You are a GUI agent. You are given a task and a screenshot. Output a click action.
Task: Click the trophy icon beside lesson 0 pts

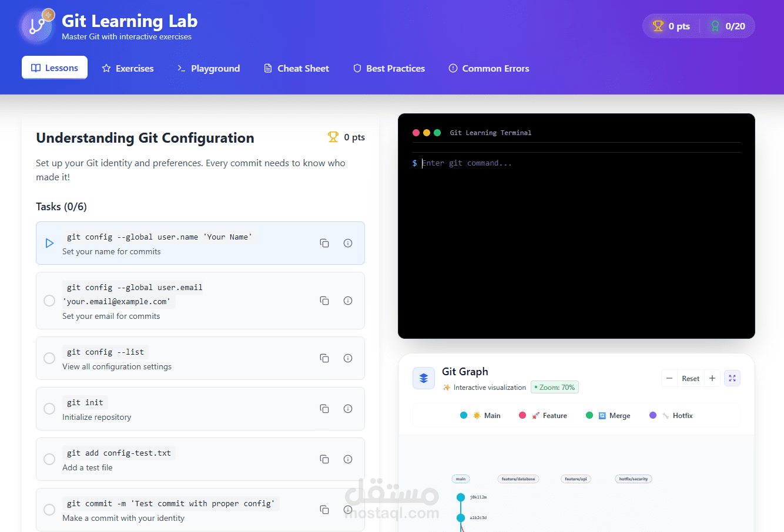[333, 137]
